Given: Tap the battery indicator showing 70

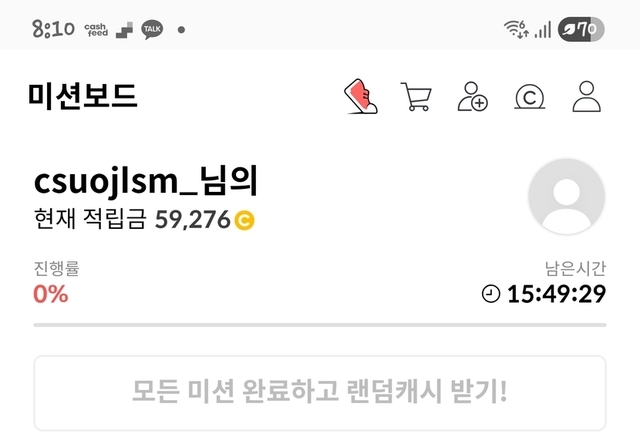Looking at the screenshot, I should tap(581, 29).
